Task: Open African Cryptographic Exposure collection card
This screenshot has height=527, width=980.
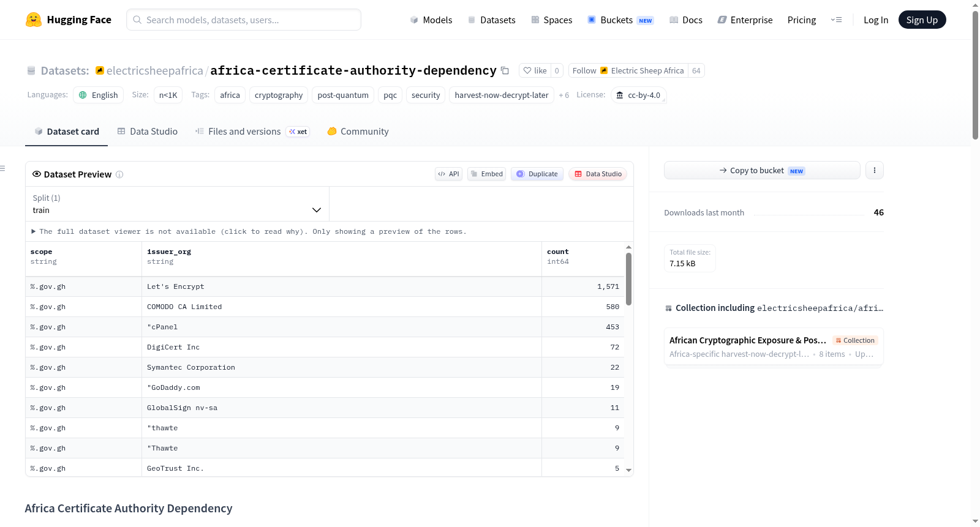Action: tap(774, 346)
